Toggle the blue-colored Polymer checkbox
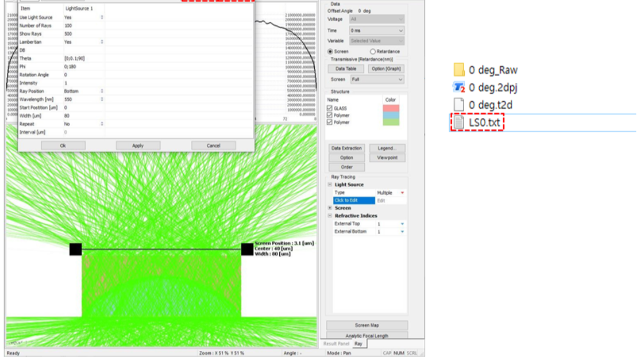 [329, 115]
